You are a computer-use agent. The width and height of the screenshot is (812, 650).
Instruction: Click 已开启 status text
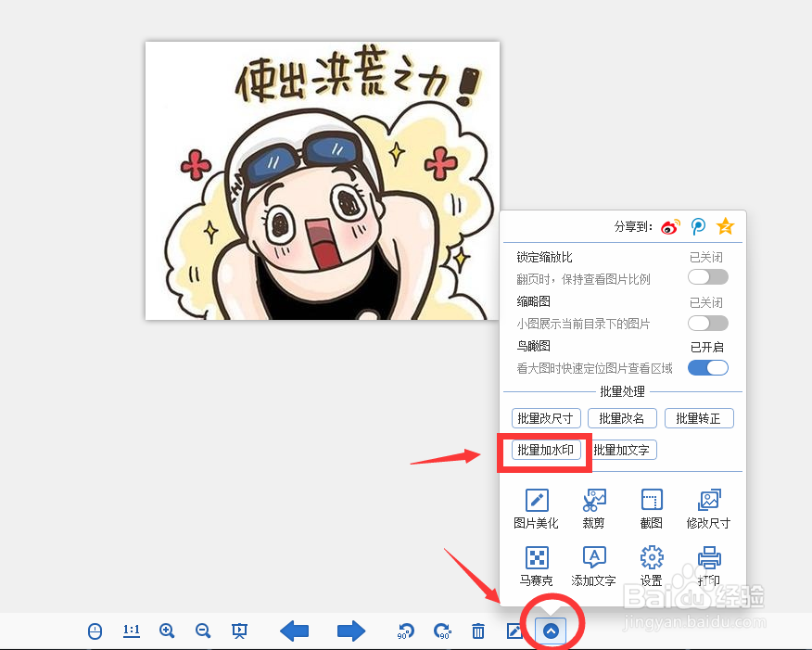[x=707, y=347]
